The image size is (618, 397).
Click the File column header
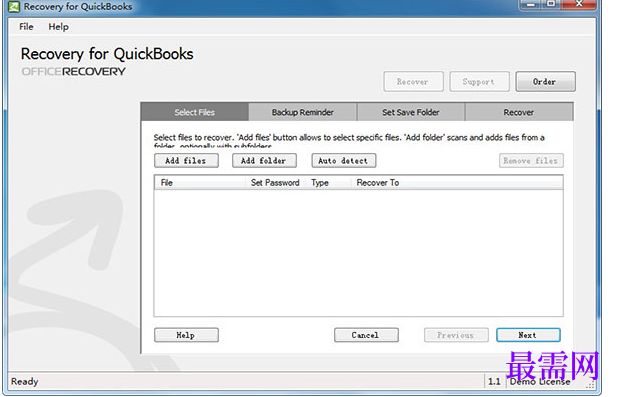[200, 183]
